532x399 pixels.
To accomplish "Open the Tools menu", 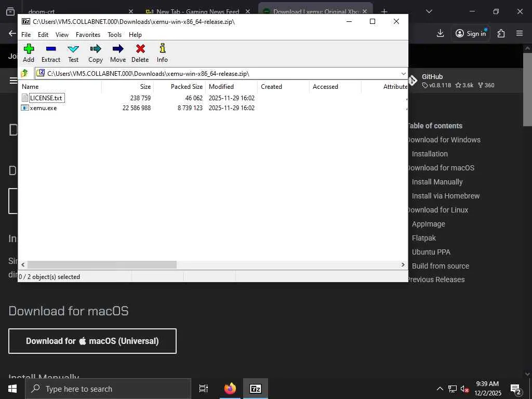I will [x=115, y=35].
